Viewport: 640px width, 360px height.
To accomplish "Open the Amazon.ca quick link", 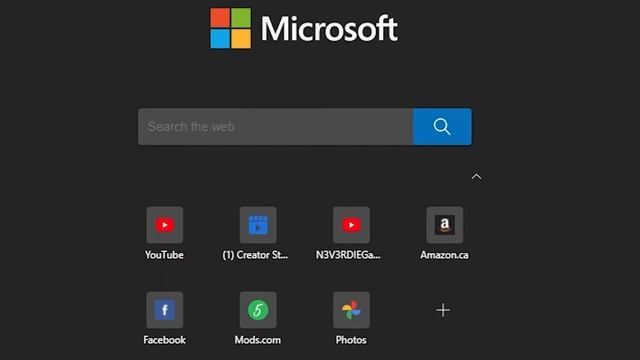I will coord(444,225).
